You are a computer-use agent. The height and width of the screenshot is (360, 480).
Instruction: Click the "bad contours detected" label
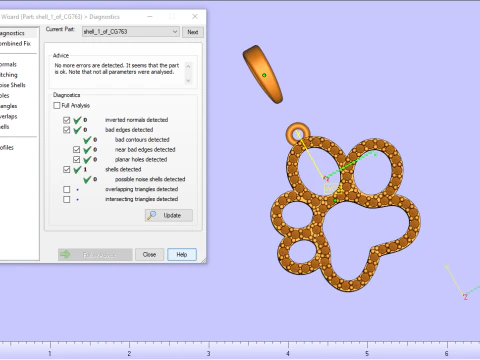[142, 140]
